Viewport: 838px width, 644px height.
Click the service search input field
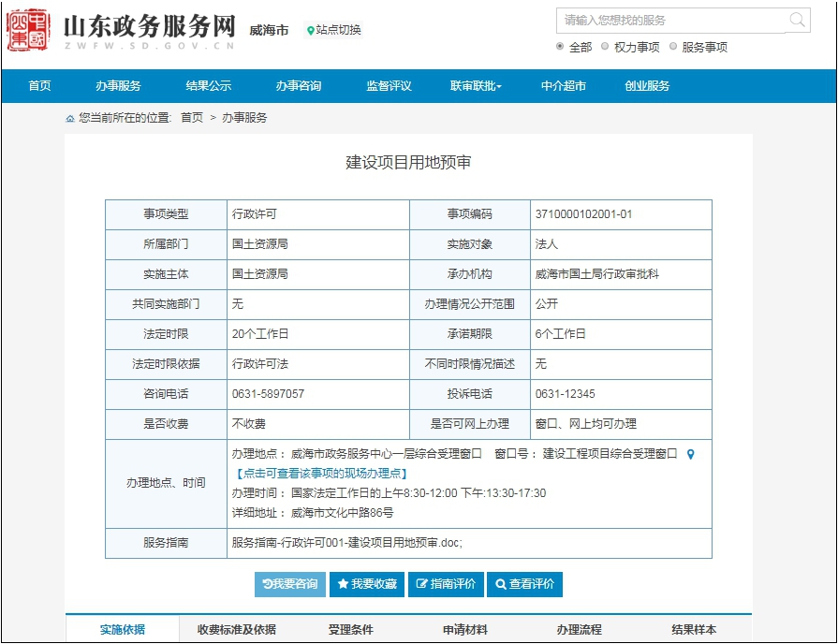pyautogui.click(x=670, y=20)
